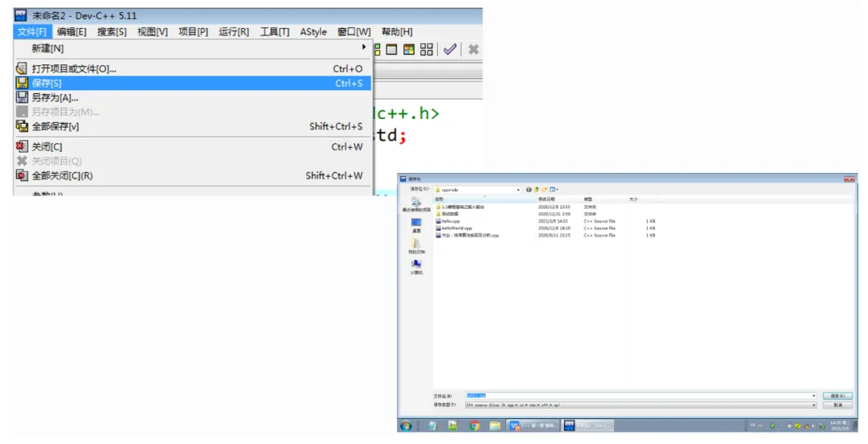This screenshot has width=868, height=444.
Task: Click the single-window layout toolbar icon
Action: click(x=391, y=49)
